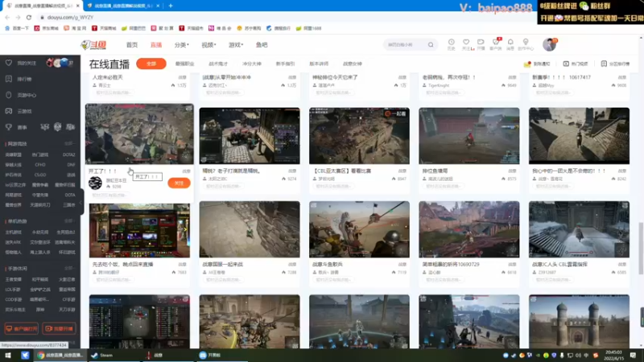
Task: Click the DNF category link in sidebar
Action: (x=71, y=165)
